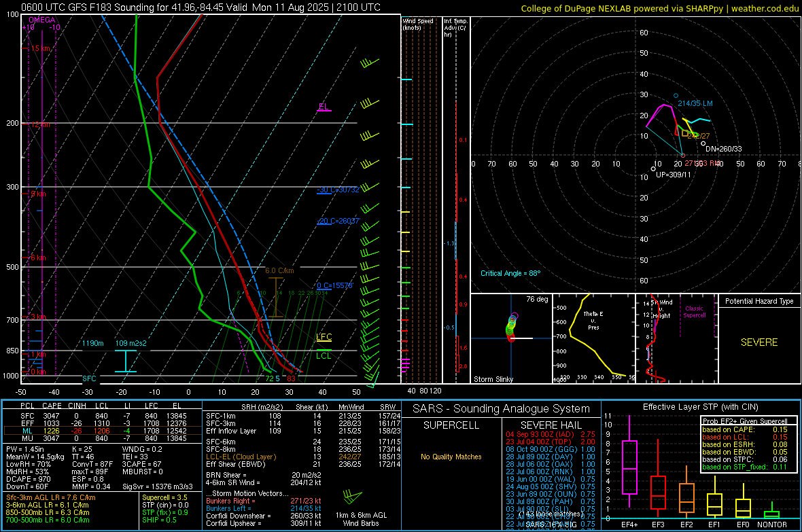Click the Storm Slinky label
The width and height of the screenshot is (802, 532).
pyautogui.click(x=493, y=379)
